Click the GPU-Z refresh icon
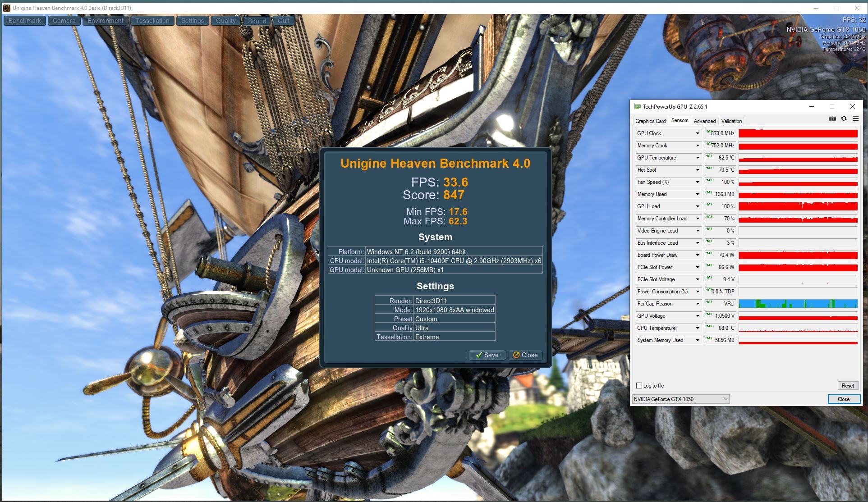Image resolution: width=868 pixels, height=502 pixels. click(x=844, y=119)
